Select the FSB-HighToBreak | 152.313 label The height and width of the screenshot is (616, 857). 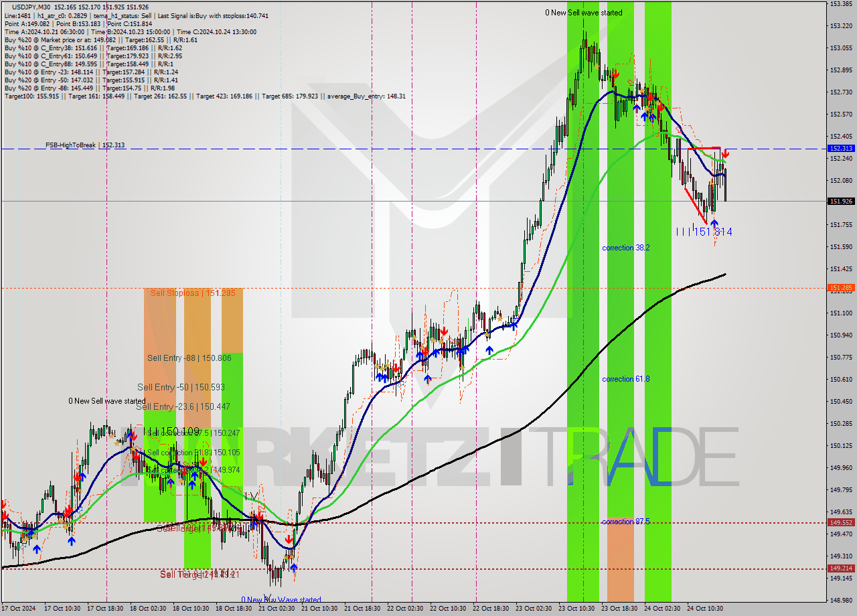85,145
